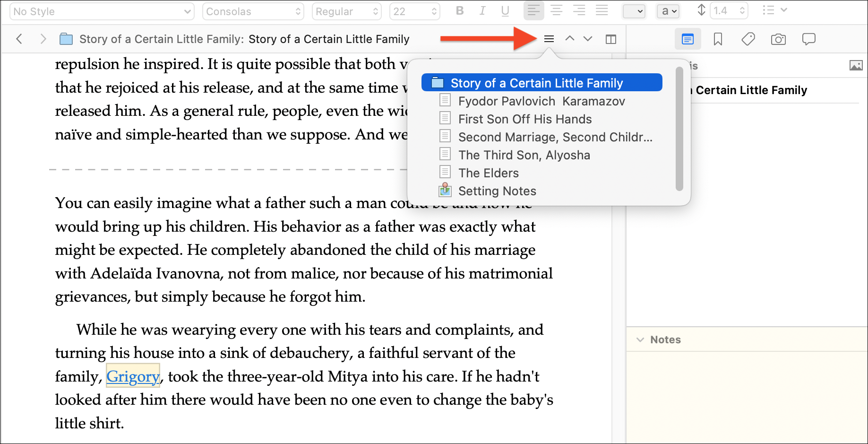Viewport: 868px width, 444px height.
Task: Open the Comments inspector tab
Action: pyautogui.click(x=808, y=39)
